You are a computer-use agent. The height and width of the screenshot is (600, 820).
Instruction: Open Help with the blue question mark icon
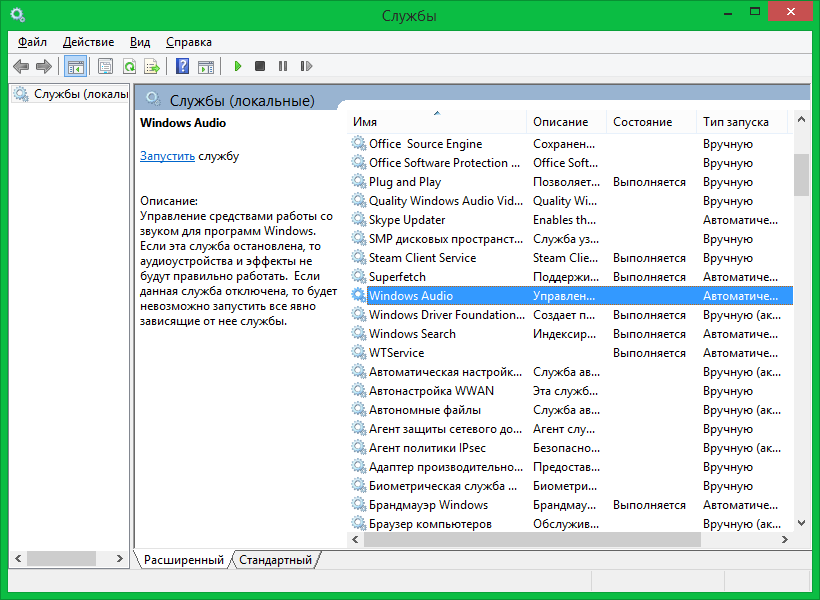(x=182, y=67)
